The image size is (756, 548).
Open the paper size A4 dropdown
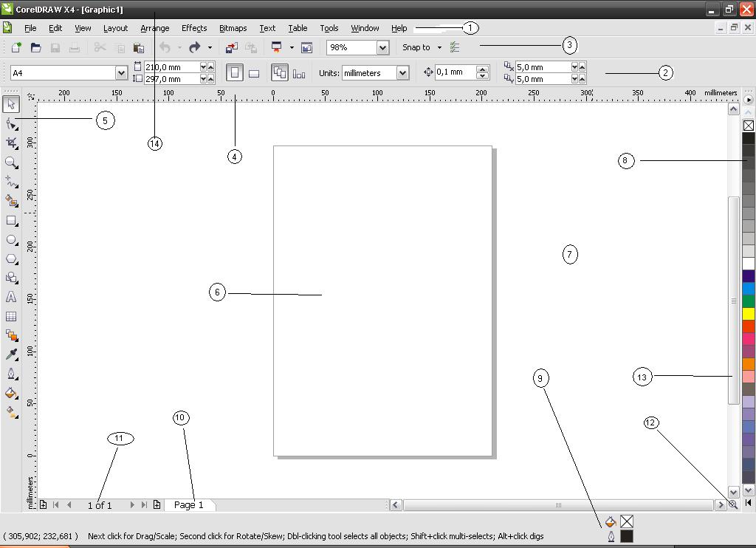[122, 73]
